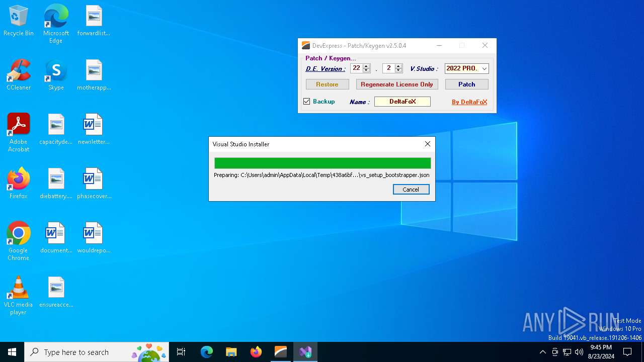Open the network status tray icon
644x362 pixels.
pos(567,352)
